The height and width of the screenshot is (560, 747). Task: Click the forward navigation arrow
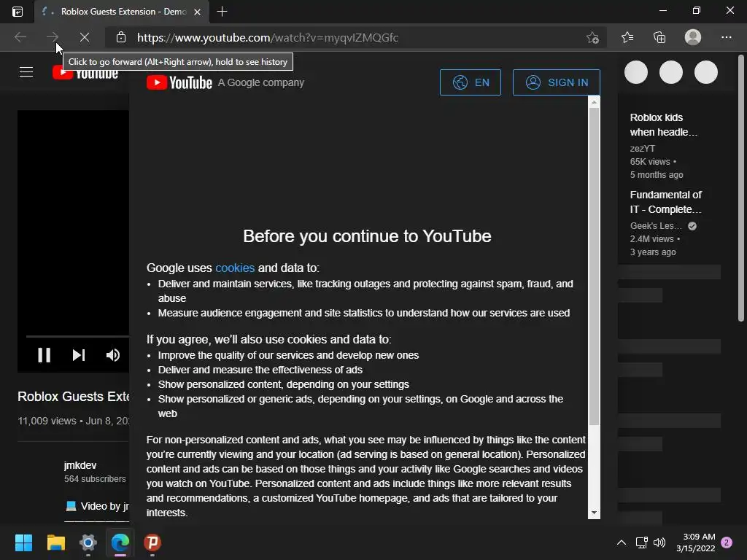(x=53, y=37)
